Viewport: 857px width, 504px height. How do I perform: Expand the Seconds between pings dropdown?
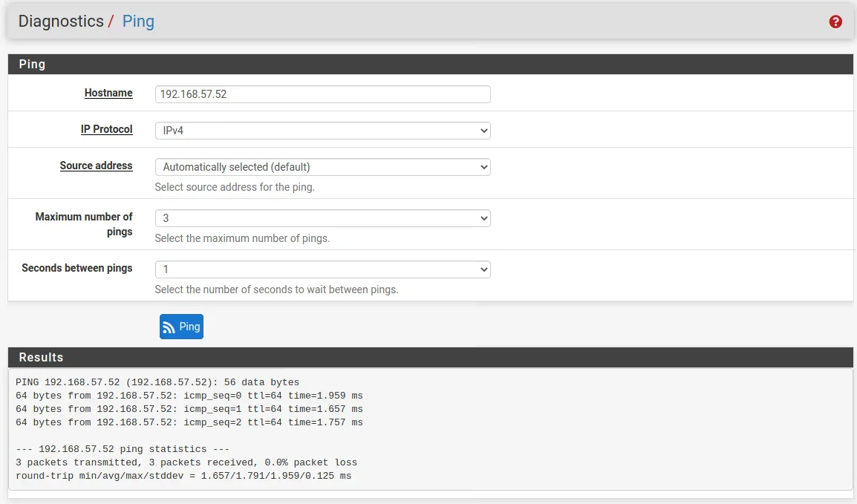point(322,269)
